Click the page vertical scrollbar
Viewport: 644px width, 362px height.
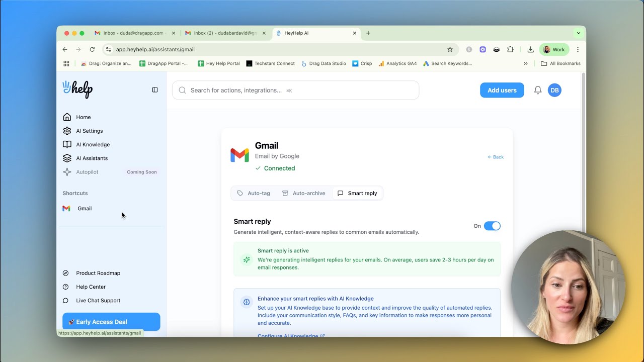584,151
